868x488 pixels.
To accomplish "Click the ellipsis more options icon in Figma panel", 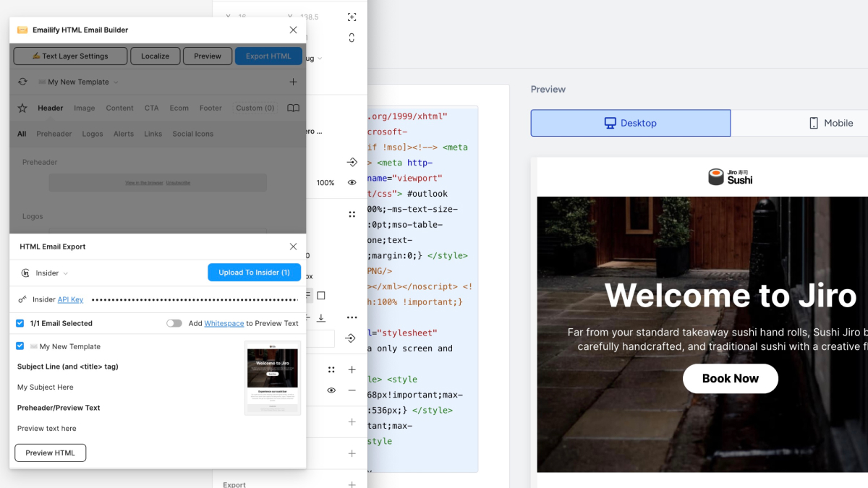I will click(352, 317).
